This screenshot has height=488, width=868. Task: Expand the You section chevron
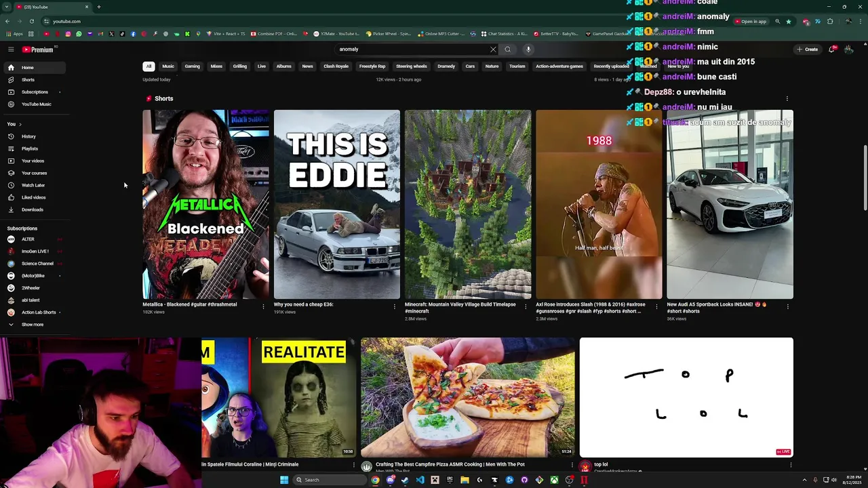20,125
